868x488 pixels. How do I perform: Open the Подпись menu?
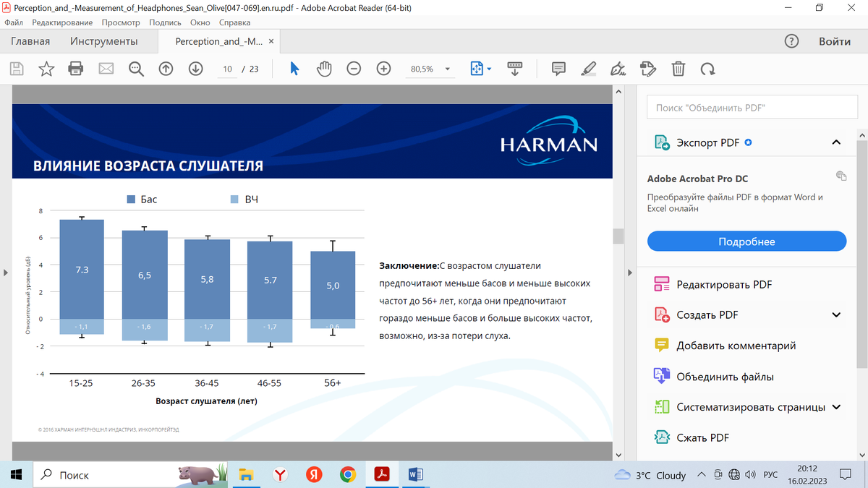pos(165,22)
